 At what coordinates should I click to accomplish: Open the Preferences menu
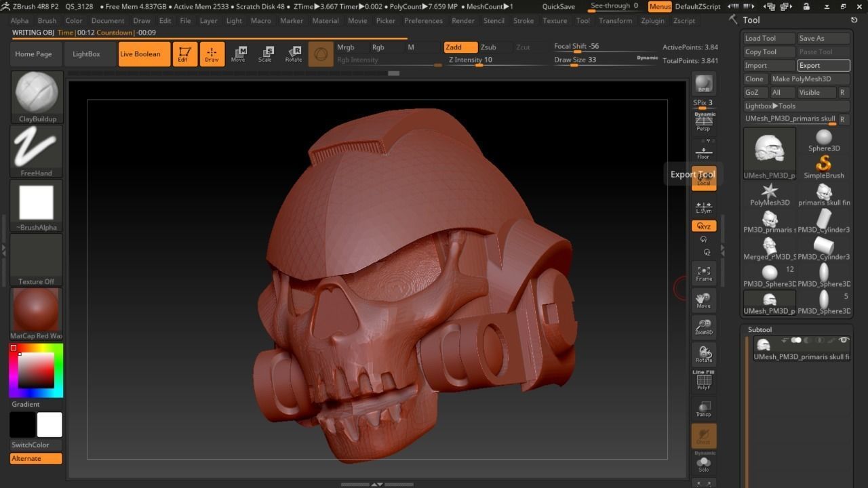point(424,20)
